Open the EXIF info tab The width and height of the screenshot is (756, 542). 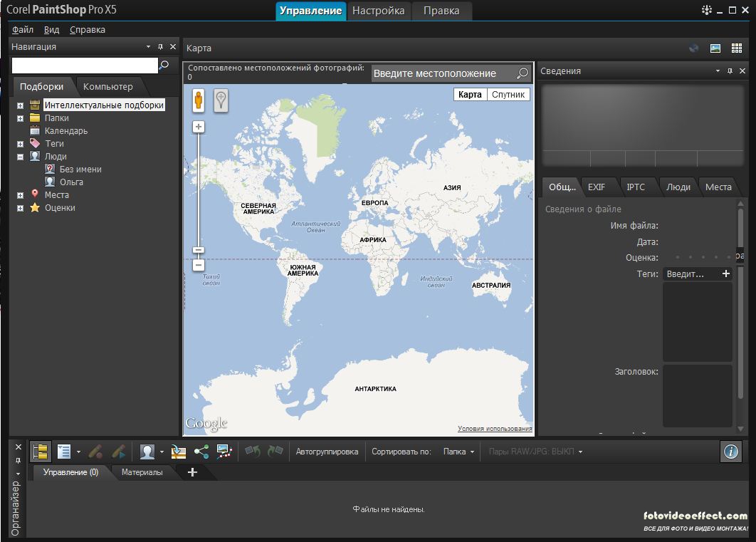[597, 187]
